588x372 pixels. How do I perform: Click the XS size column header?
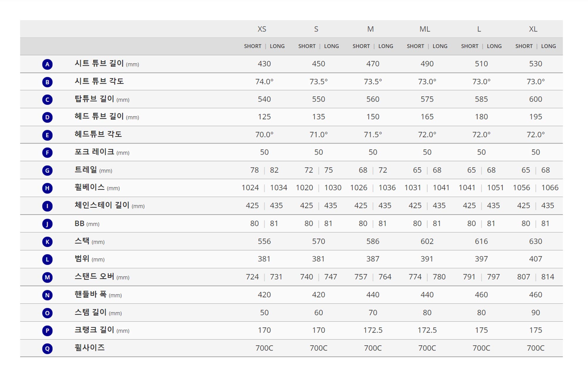coord(262,29)
